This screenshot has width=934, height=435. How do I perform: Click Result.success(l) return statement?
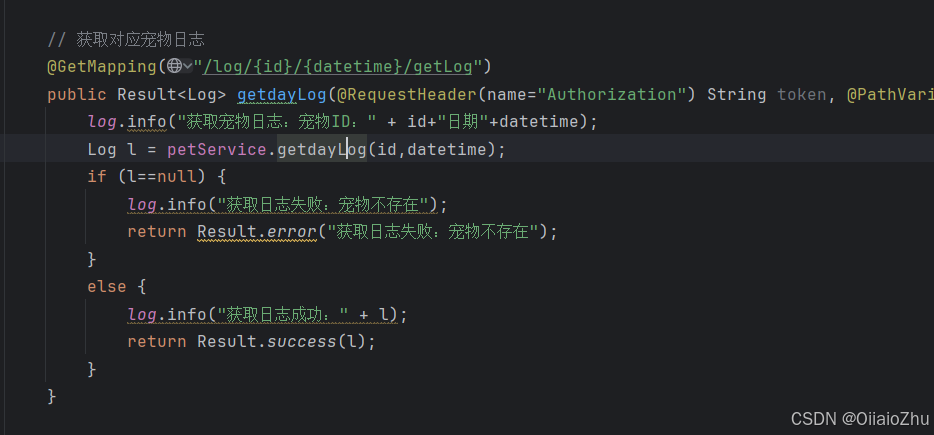tap(252, 341)
